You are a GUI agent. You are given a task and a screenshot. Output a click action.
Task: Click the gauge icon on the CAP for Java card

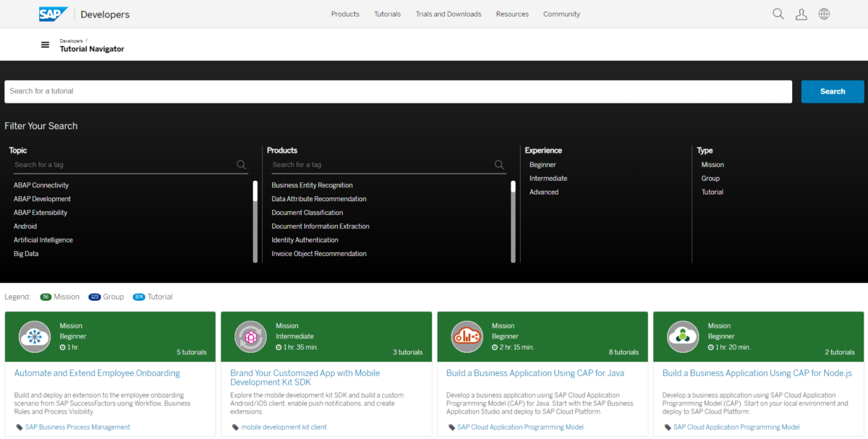click(466, 336)
